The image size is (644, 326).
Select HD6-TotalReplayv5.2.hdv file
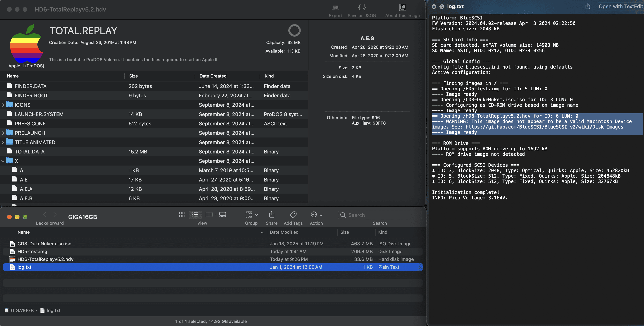[x=213, y=259]
